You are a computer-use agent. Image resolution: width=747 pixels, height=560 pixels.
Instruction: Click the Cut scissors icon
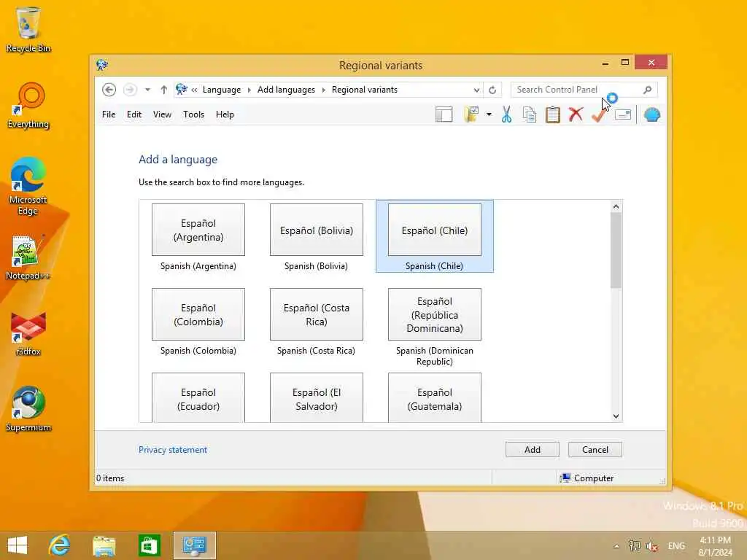click(x=506, y=114)
